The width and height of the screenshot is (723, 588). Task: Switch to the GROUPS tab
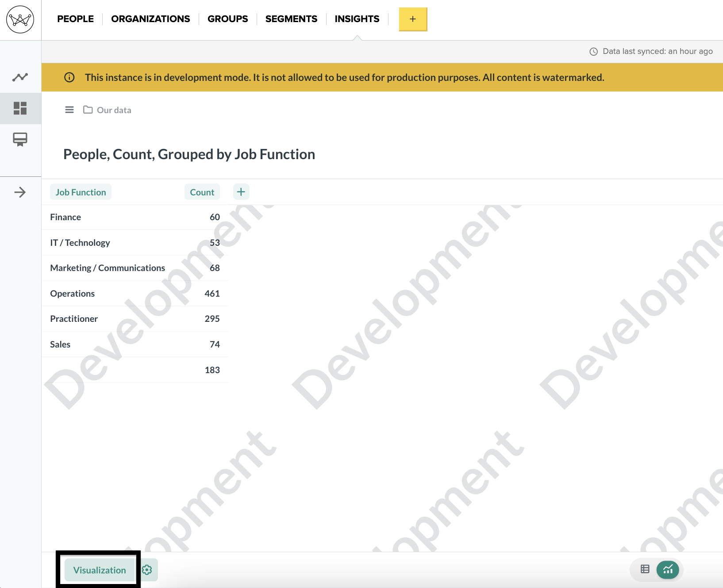coord(227,19)
